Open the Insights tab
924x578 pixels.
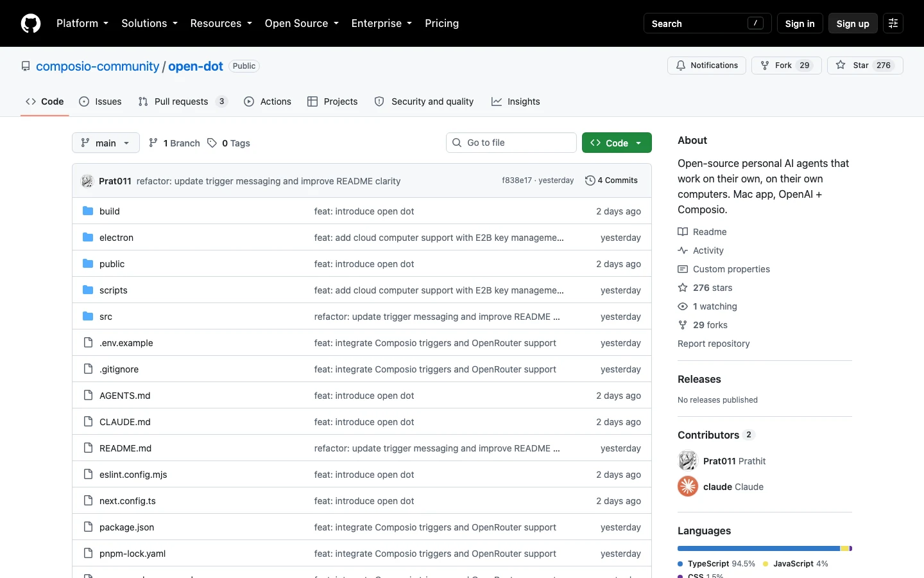click(x=516, y=101)
